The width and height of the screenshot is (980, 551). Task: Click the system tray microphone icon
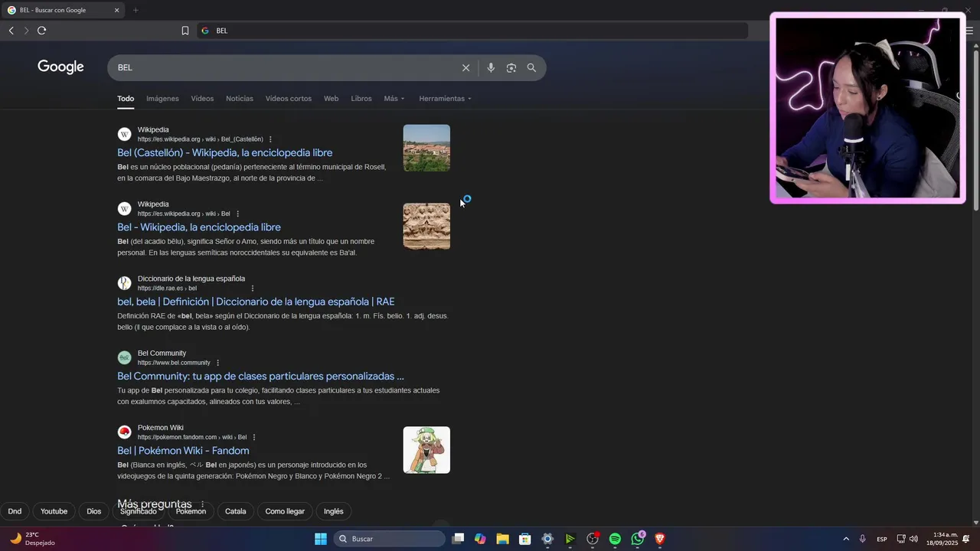coord(862,539)
